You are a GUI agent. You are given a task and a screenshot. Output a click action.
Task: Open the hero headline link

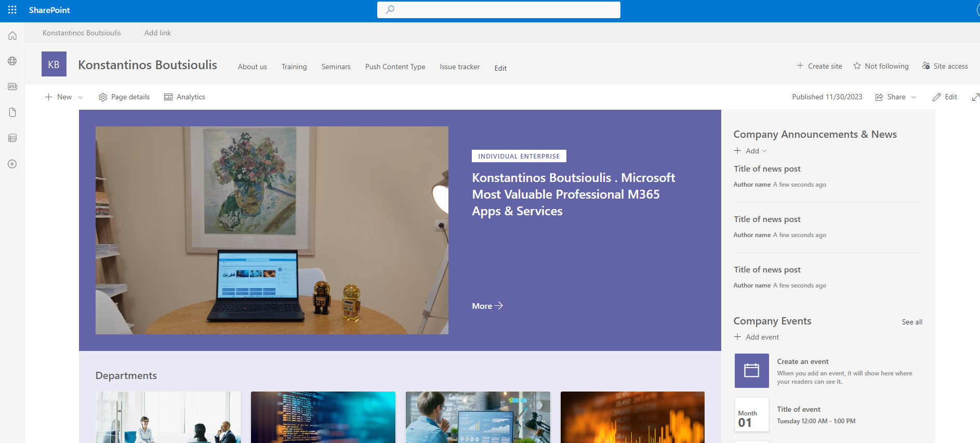(573, 194)
